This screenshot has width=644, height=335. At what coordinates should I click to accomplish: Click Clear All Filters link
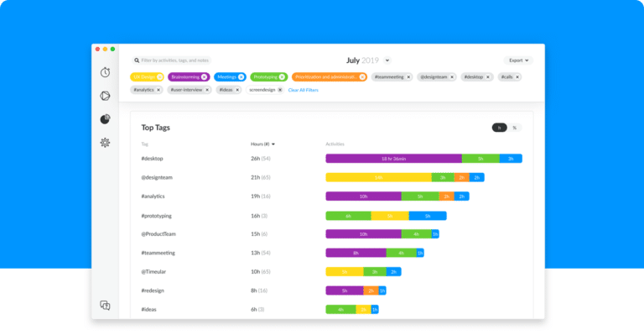click(303, 90)
